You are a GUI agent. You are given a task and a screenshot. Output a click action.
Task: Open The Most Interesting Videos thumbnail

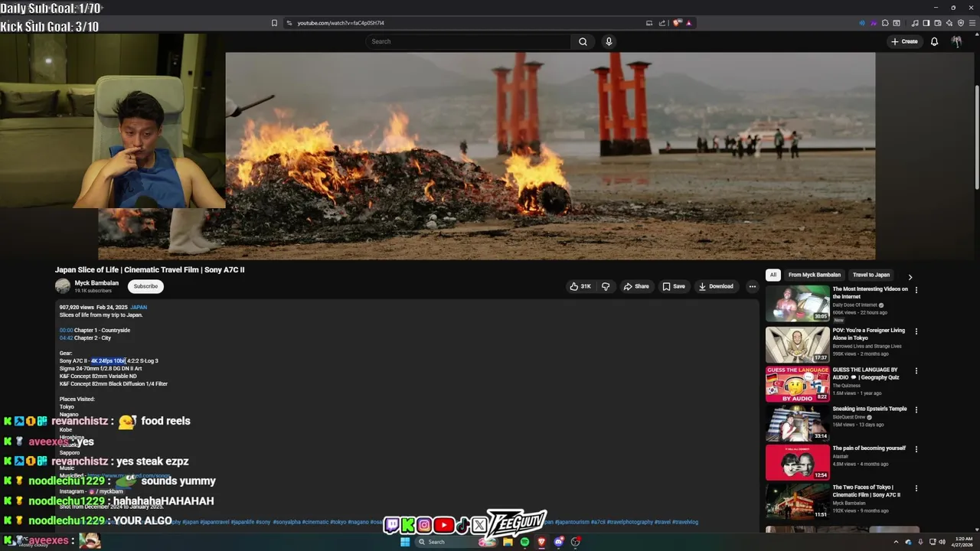798,304
